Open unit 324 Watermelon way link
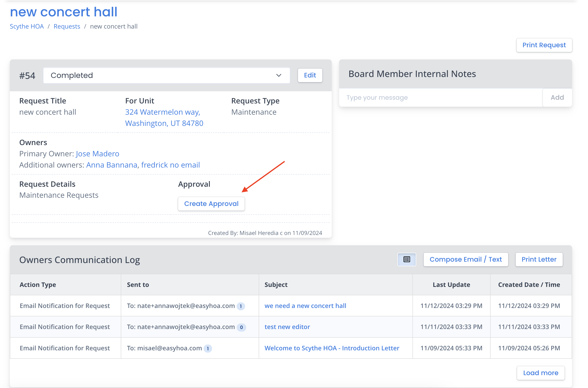This screenshot has width=588, height=388. (164, 117)
